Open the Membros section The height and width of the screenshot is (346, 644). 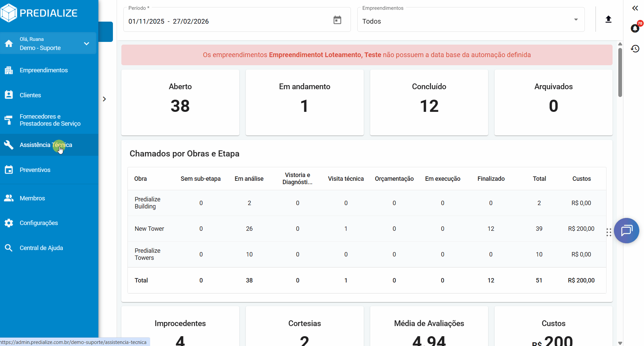[32, 198]
